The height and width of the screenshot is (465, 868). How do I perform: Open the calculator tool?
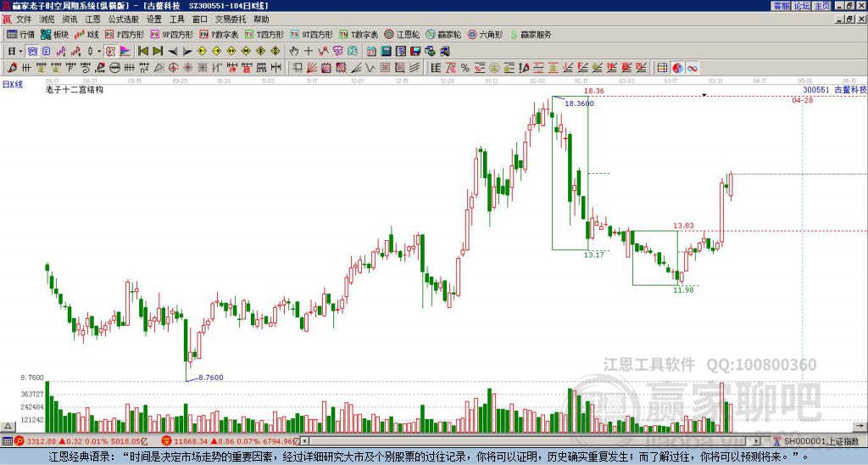click(x=386, y=51)
